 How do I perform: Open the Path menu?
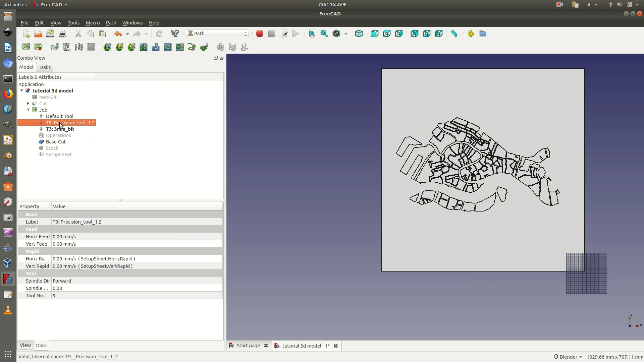(x=111, y=23)
